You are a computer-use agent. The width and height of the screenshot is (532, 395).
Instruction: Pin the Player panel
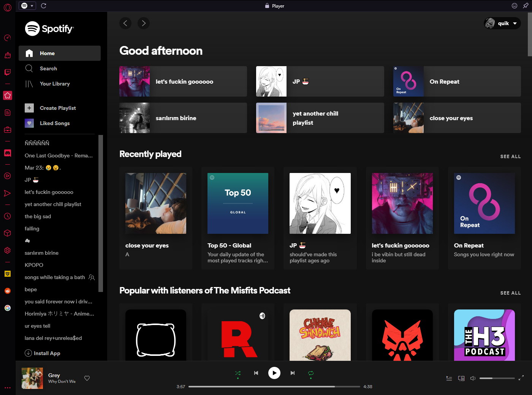coord(526,6)
